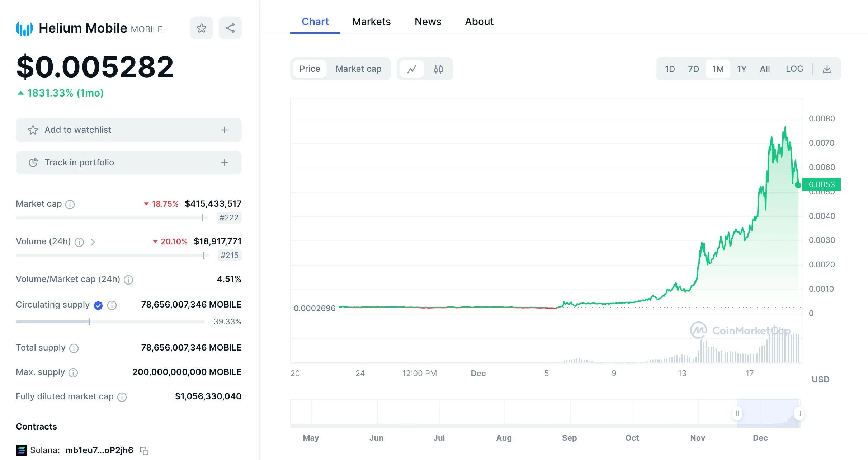Click the star favorite icon beside MOBILE
868x460 pixels.
201,28
